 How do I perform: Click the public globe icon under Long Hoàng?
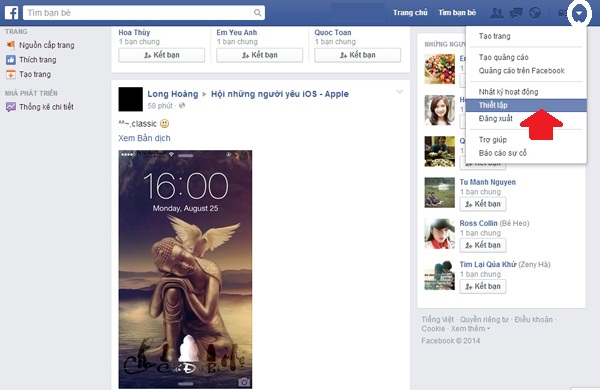point(182,106)
